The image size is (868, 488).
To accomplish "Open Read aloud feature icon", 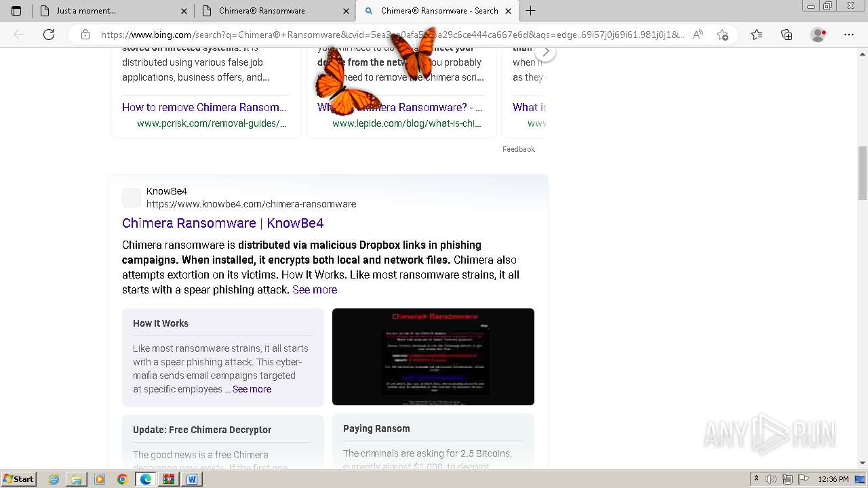I will 698,35.
